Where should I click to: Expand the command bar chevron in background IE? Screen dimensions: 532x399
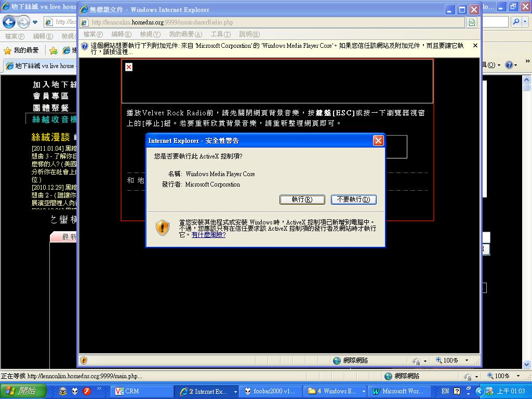pyautogui.click(x=527, y=61)
